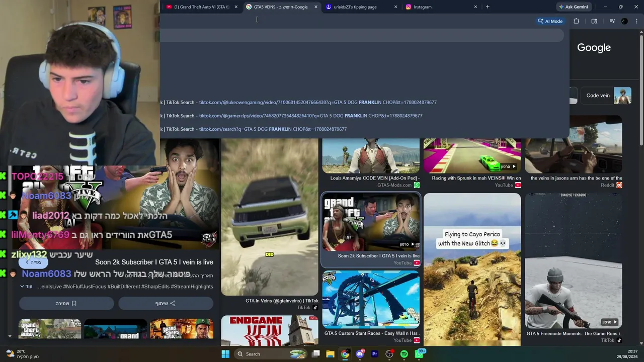Open Discord from the taskbar
Image resolution: width=644 pixels, height=362 pixels.
pyautogui.click(x=360, y=354)
